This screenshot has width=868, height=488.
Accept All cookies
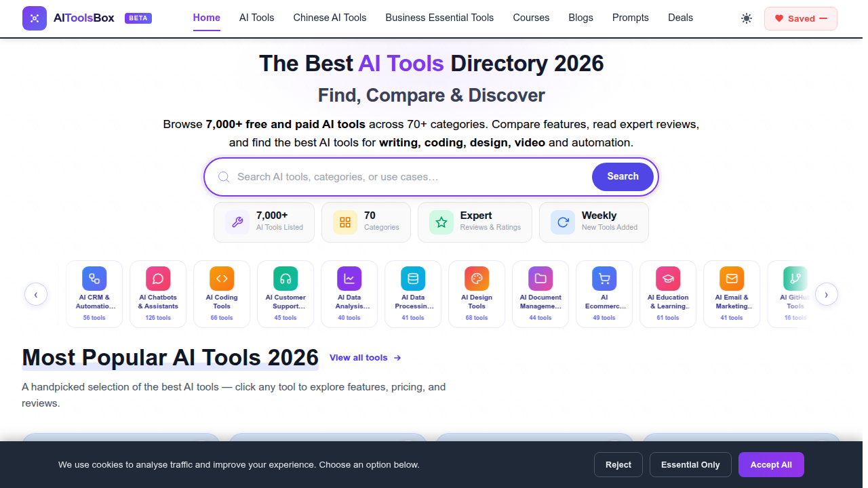coord(771,465)
